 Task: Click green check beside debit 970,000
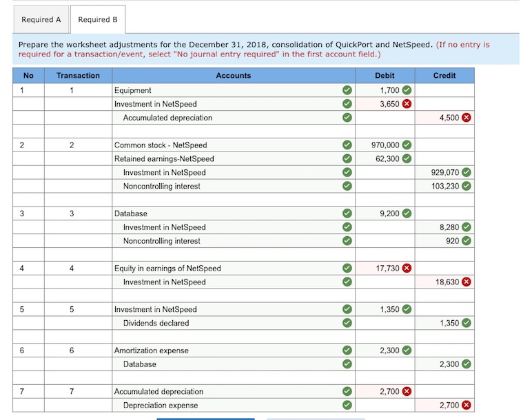coord(407,145)
